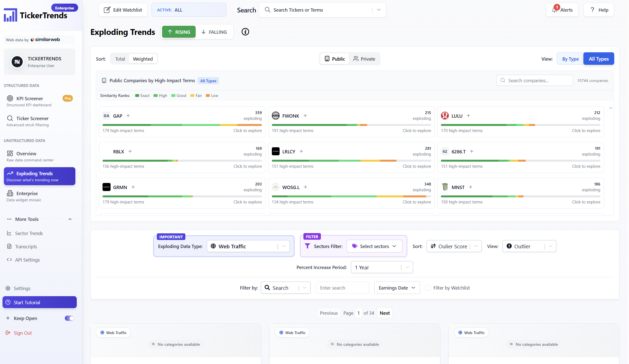Switch to the Private companies tab

coord(364,59)
